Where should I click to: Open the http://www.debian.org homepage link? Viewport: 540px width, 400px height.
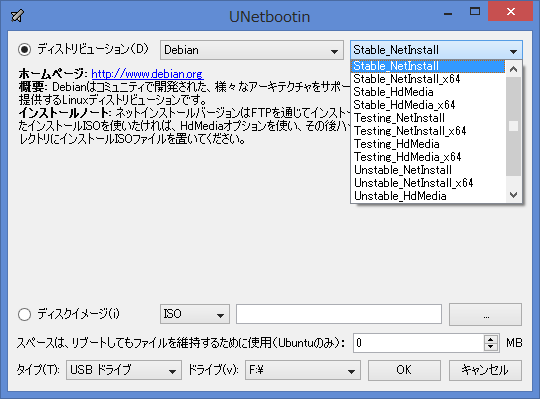point(147,74)
